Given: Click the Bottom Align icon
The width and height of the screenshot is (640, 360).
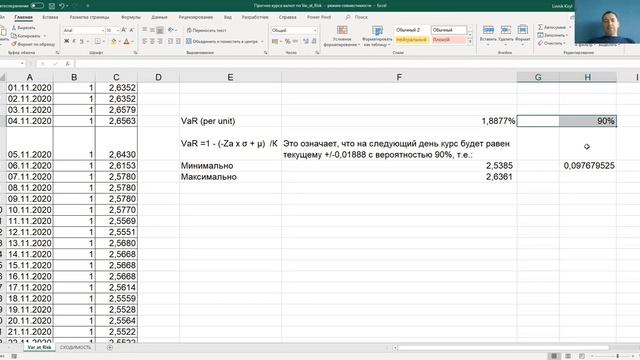Looking at the screenshot, I should [160, 30].
